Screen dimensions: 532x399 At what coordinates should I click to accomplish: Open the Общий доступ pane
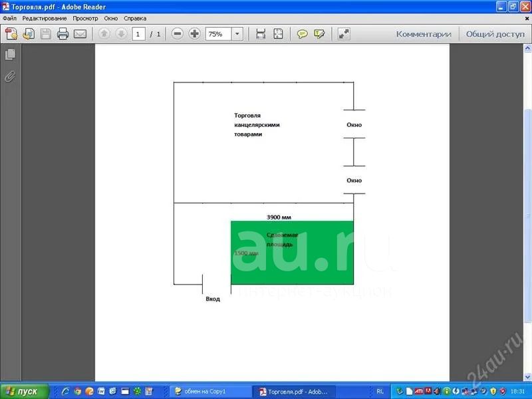pos(495,34)
